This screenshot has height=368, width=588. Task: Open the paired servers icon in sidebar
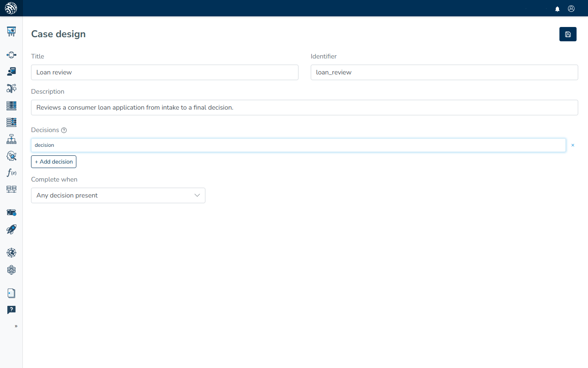click(11, 189)
